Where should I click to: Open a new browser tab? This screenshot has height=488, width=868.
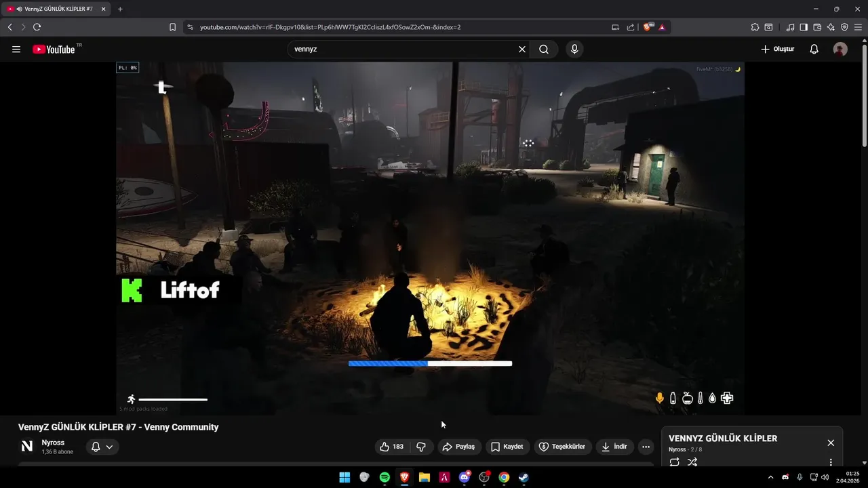[x=120, y=9]
